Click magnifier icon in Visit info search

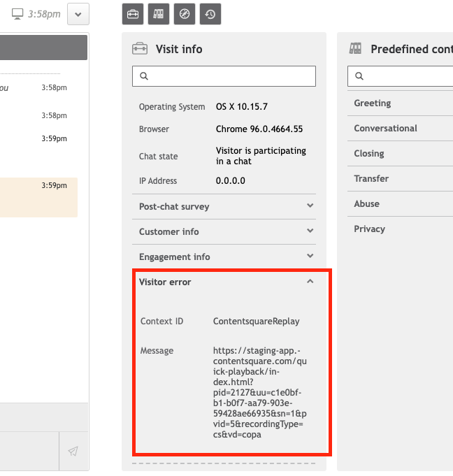coord(144,76)
